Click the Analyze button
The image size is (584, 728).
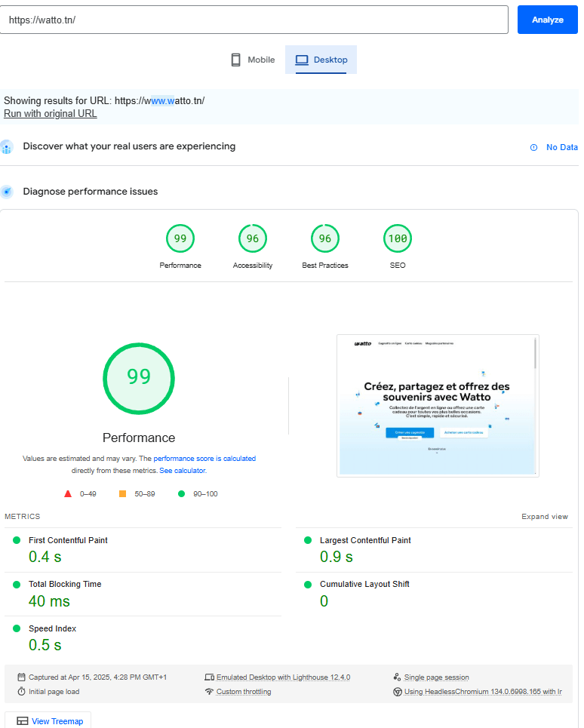547,20
